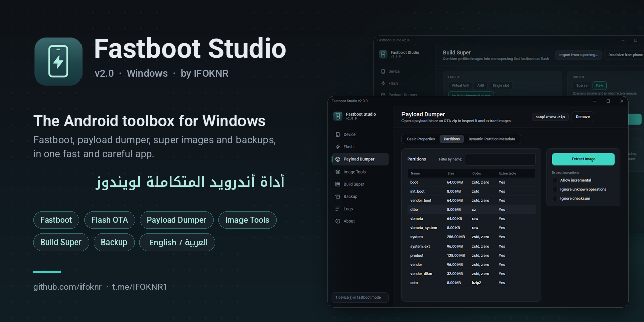Viewport: 644px width, 322px height.
Task: Click the Fastboot Studio logo in the Payload Dumper window
Action: coord(338,116)
